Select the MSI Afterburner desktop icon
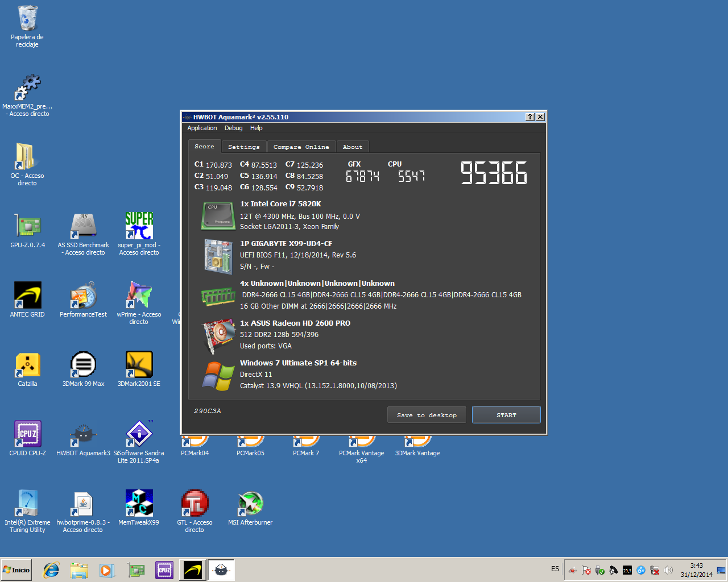The width and height of the screenshot is (728, 582). 250,504
